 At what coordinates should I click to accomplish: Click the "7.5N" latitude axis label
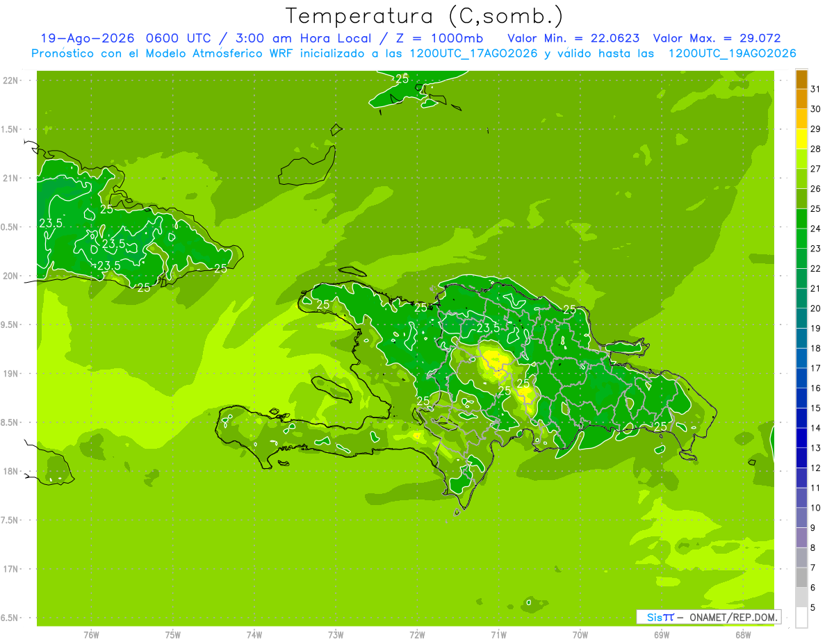coord(10,520)
